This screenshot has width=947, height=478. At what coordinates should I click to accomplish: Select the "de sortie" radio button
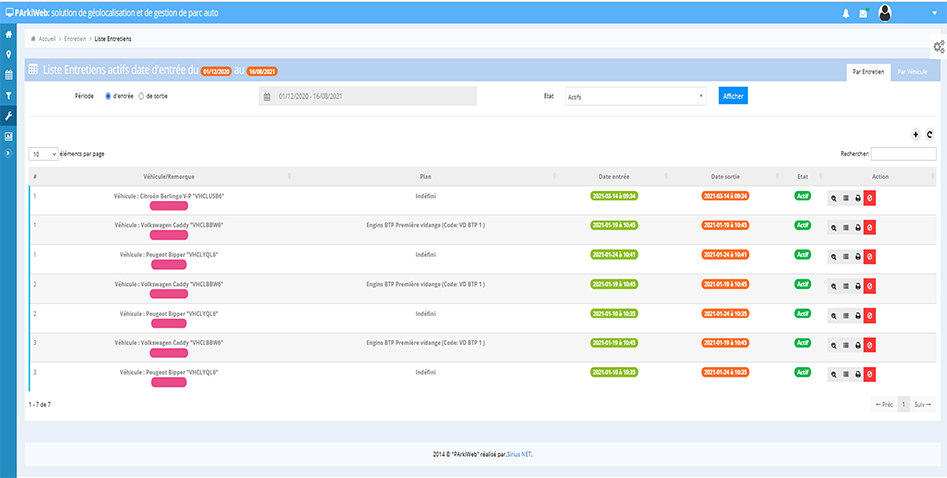tap(142, 96)
